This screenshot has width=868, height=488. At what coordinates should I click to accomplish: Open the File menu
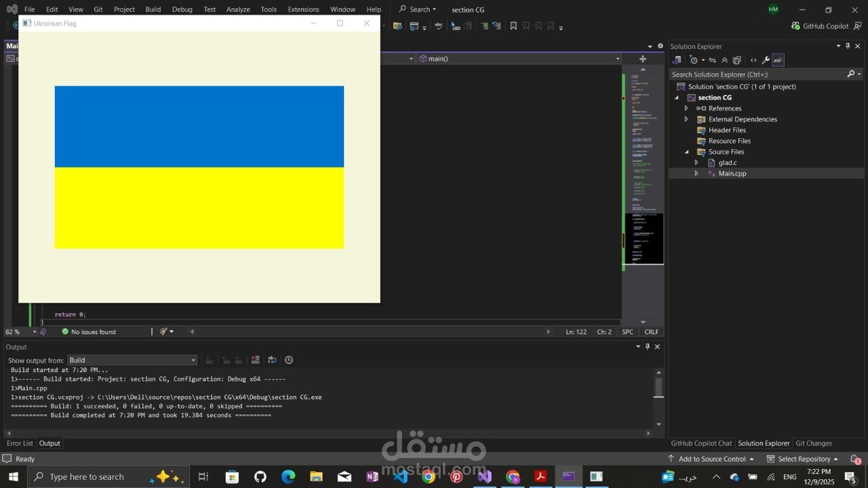(29, 9)
